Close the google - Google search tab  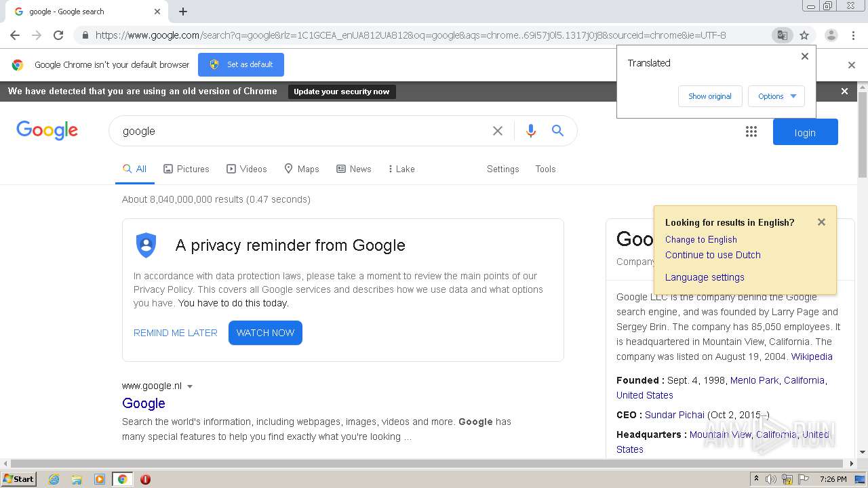[157, 12]
